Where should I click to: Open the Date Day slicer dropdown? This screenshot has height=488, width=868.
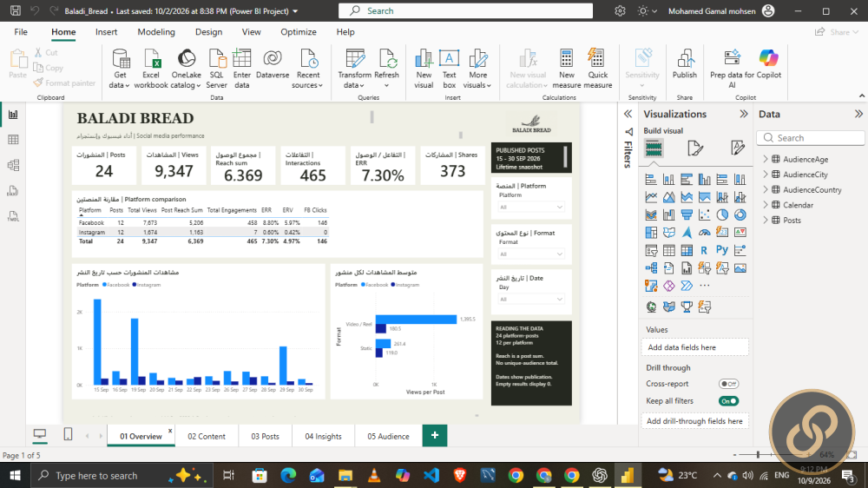pos(531,299)
